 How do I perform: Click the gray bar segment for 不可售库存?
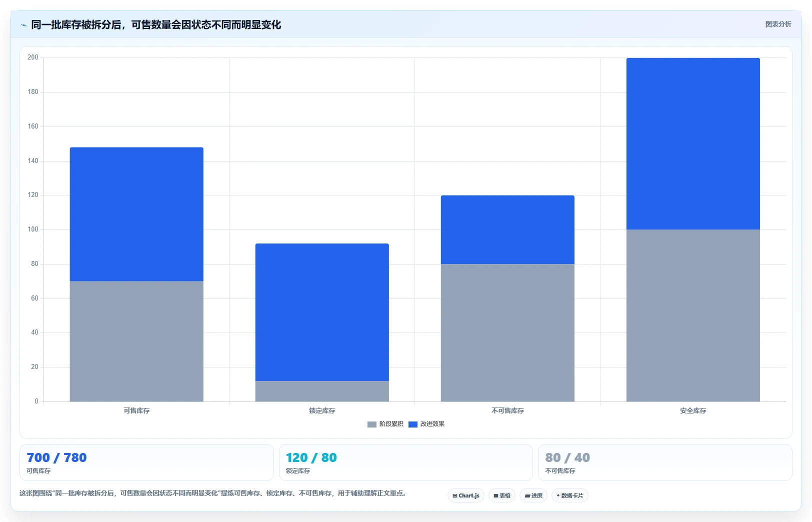click(507, 332)
